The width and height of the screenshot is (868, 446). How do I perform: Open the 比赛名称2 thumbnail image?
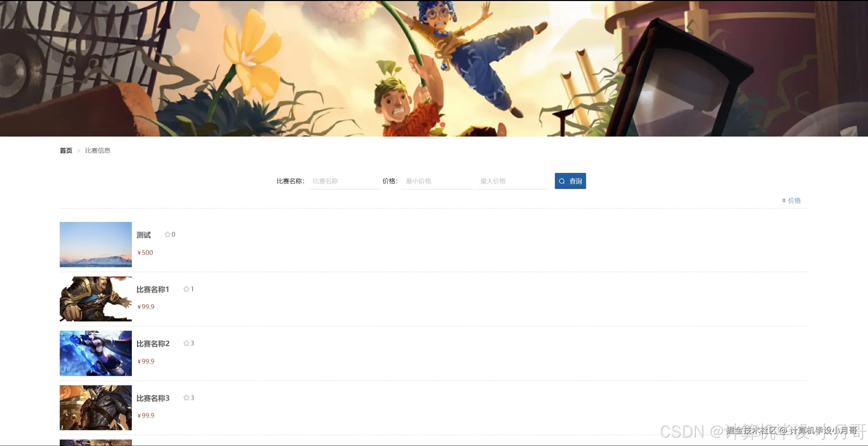tap(96, 353)
